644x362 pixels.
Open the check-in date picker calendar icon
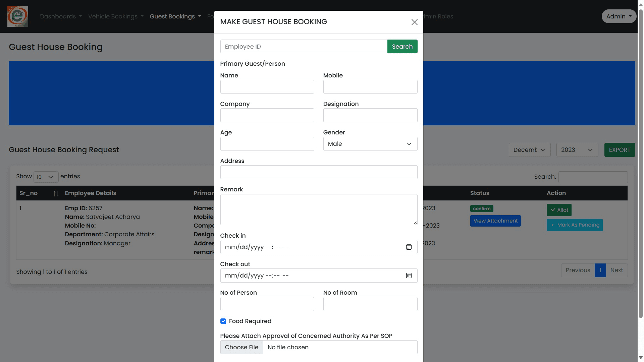point(409,247)
